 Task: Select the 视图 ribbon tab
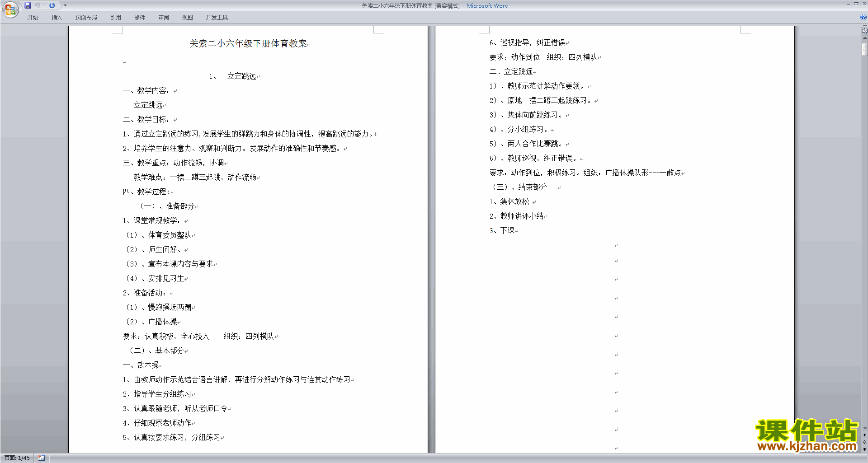pos(188,18)
